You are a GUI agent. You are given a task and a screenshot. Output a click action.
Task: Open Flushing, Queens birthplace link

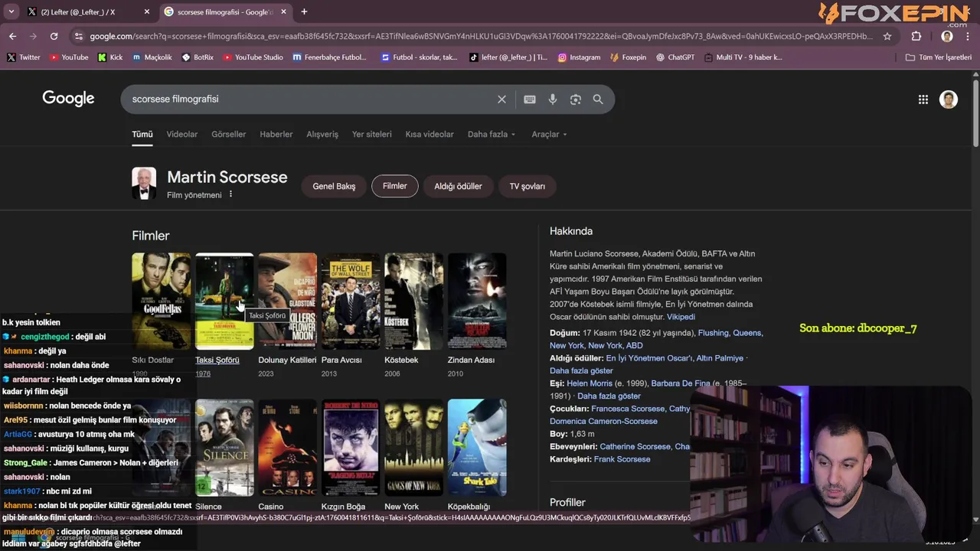tap(730, 333)
